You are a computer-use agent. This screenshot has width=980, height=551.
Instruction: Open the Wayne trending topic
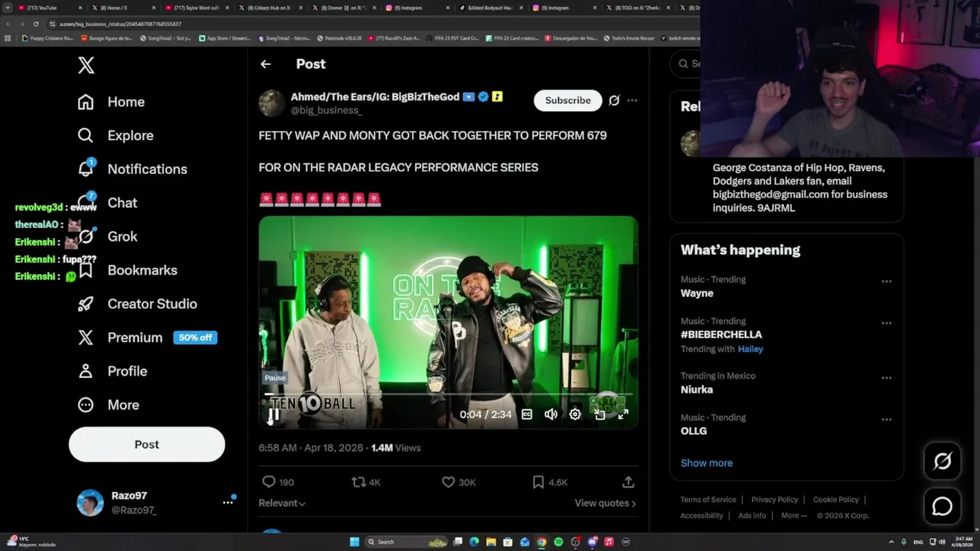point(697,293)
